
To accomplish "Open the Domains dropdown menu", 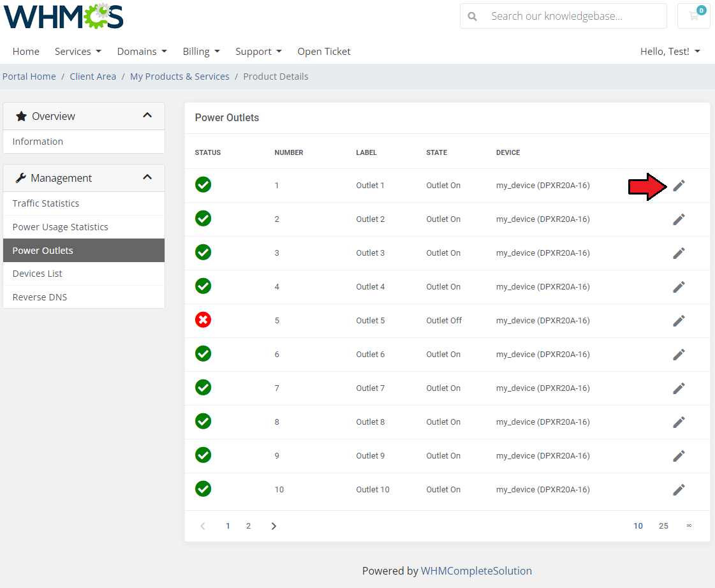I will coord(142,52).
